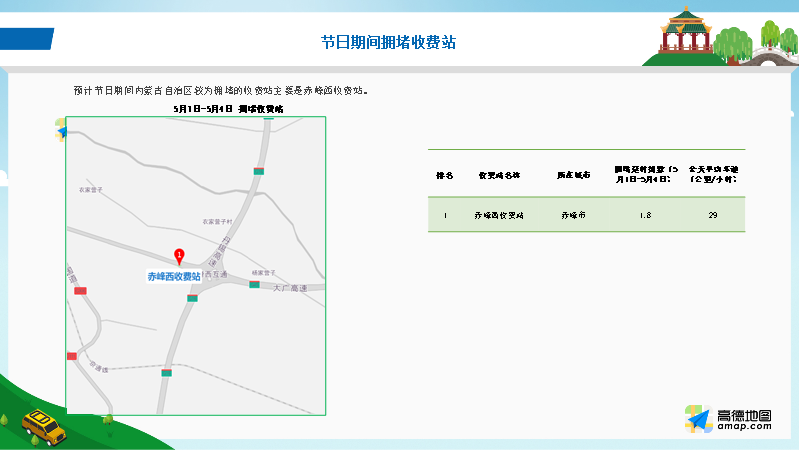Click the lower red congestion marker on map
The height and width of the screenshot is (451, 800).
tap(71, 356)
